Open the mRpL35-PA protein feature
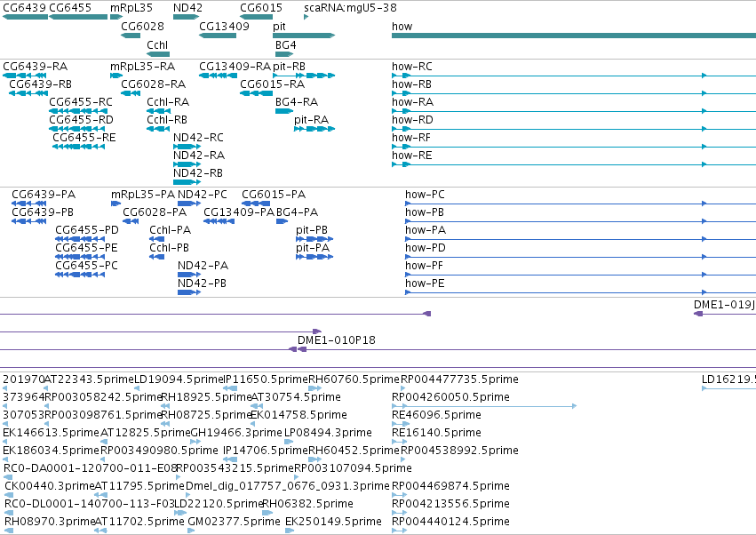 (x=115, y=204)
